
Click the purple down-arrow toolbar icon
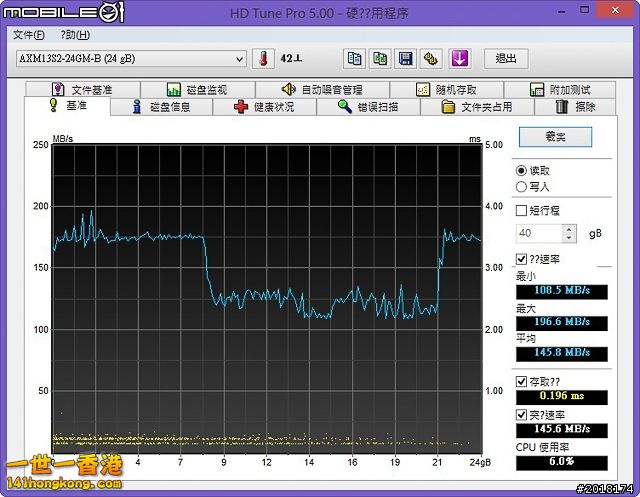[459, 58]
